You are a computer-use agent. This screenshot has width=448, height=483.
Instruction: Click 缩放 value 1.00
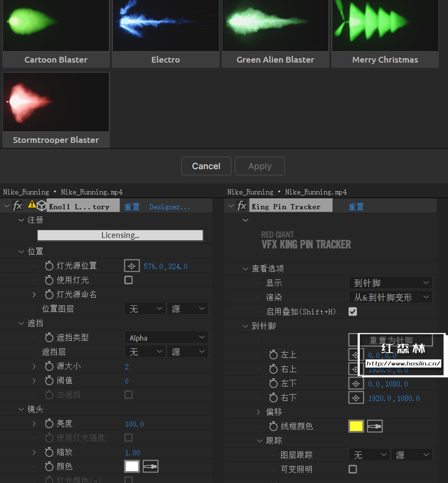coord(132,452)
